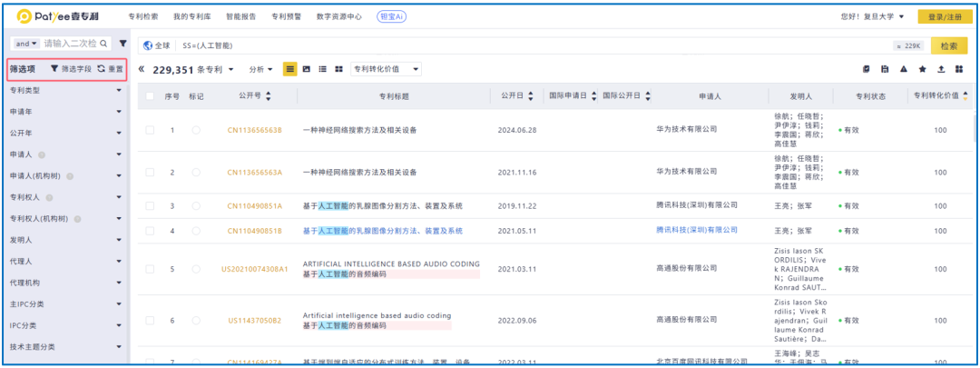
Task: Click the funnel filter icon beside secondary search
Action: pyautogui.click(x=122, y=44)
